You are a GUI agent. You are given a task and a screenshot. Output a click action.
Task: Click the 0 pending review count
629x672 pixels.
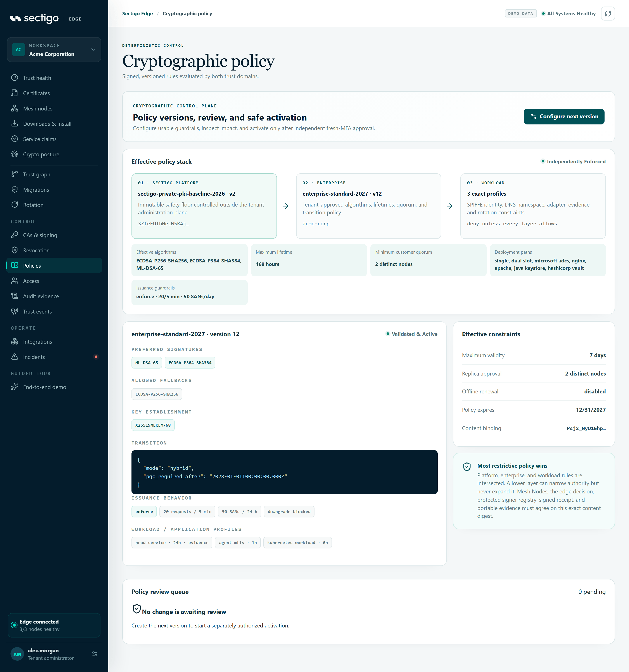point(592,592)
